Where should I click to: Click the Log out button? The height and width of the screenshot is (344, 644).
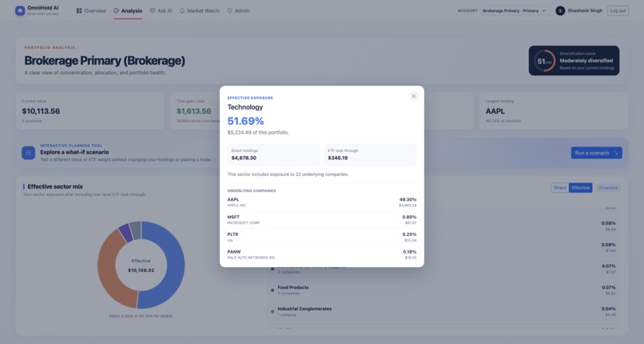click(618, 10)
